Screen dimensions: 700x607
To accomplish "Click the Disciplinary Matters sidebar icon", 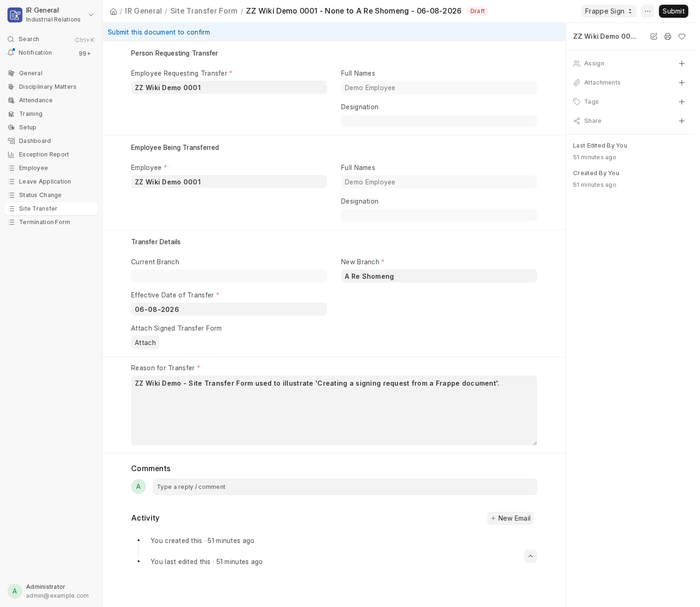I will (11, 87).
